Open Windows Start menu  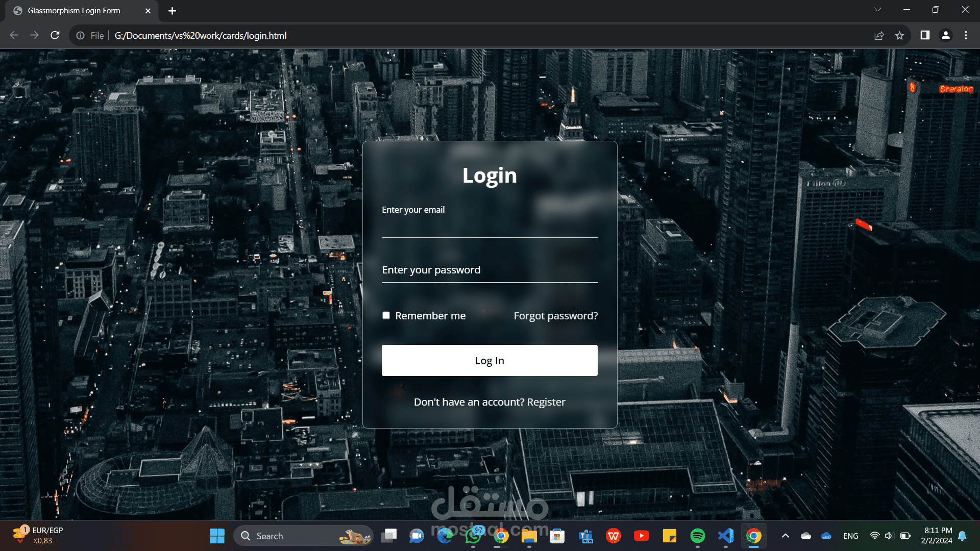(217, 536)
